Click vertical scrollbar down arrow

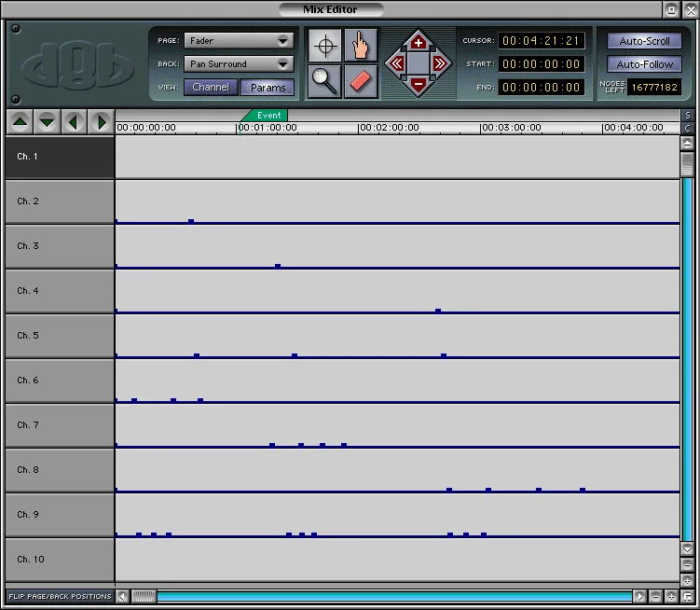coord(688,548)
